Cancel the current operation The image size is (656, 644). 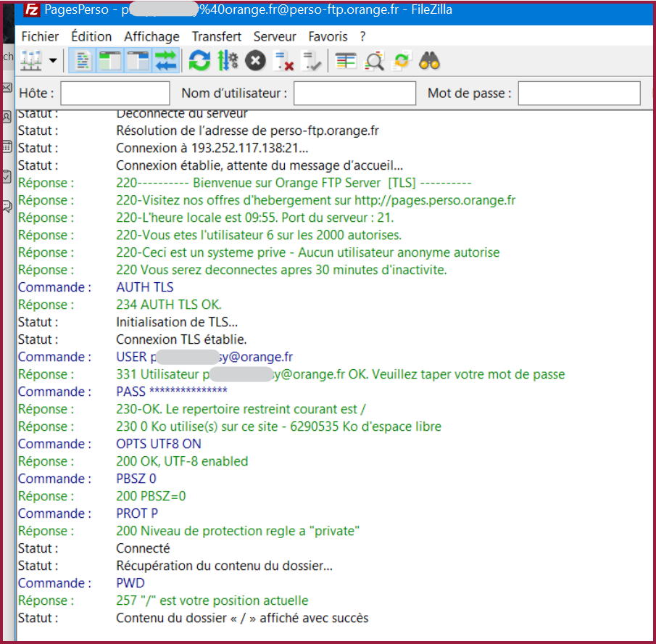pyautogui.click(x=255, y=62)
